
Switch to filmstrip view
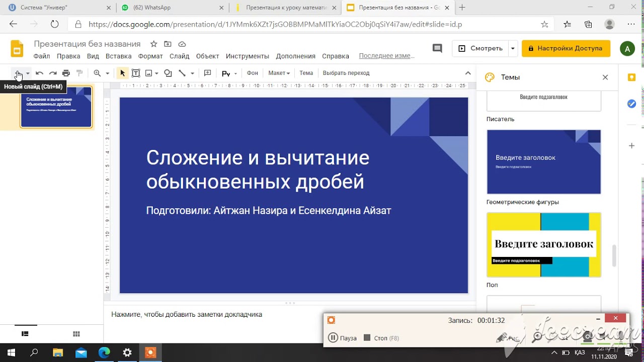point(25,334)
